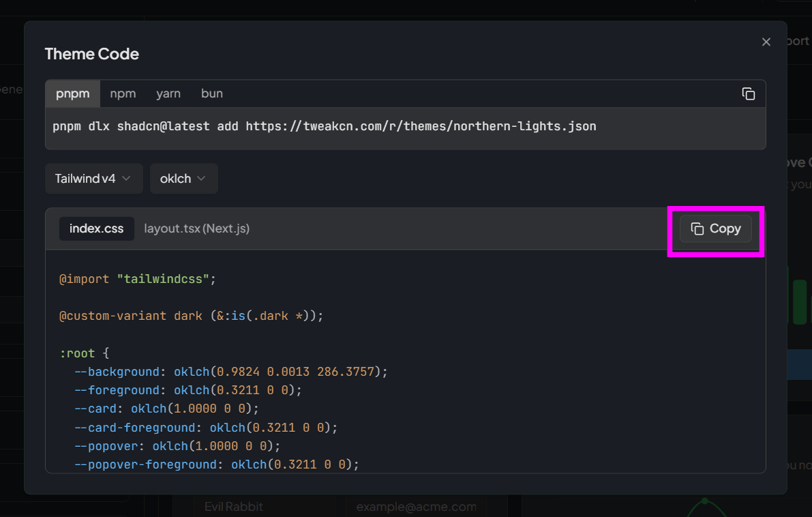Click the --background oklch value line
The image size is (812, 517).
click(x=230, y=372)
